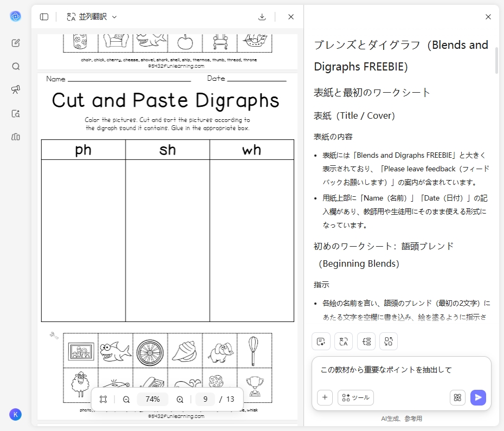
Task: Select the telescope discovery icon in the sidebar
Action: coord(16,90)
